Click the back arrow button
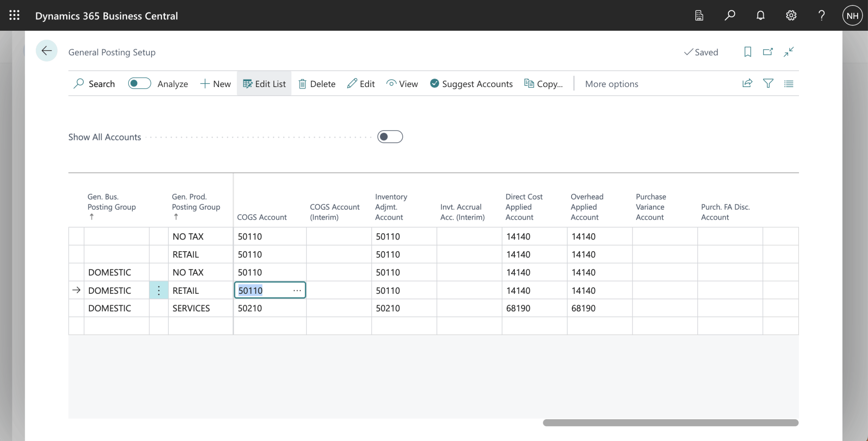Image resolution: width=868 pixels, height=441 pixels. (46, 51)
